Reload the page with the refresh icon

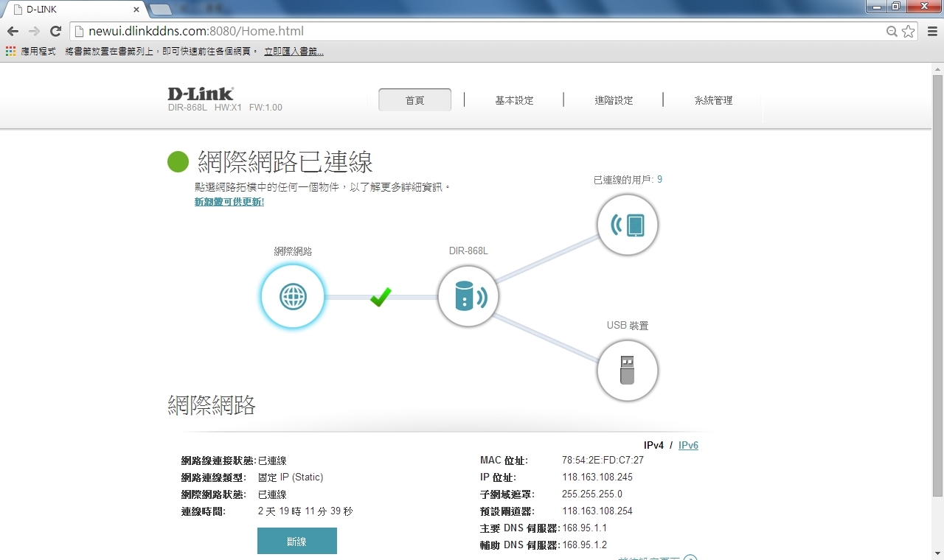[x=55, y=31]
